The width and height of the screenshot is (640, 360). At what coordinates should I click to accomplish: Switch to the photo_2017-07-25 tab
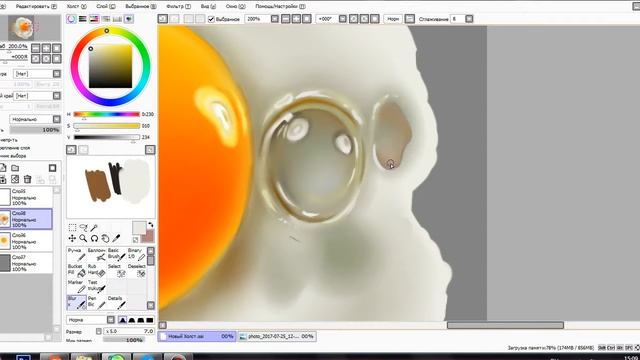276,336
